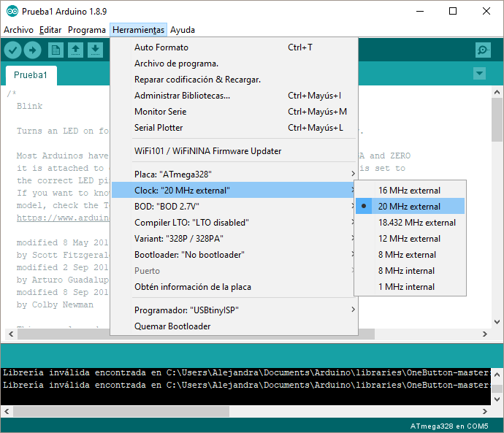Select 20 MHz external clock option
The width and height of the screenshot is (504, 433).
tap(411, 206)
